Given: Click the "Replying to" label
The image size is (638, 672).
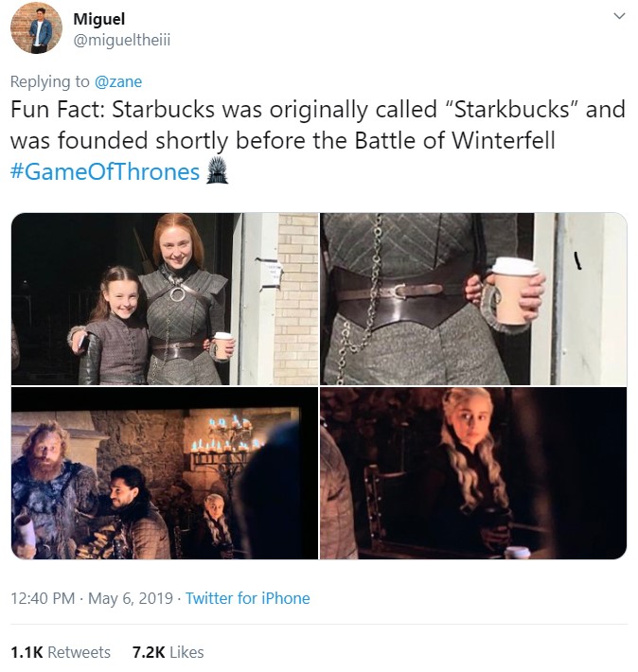Looking at the screenshot, I should pos(51,81).
